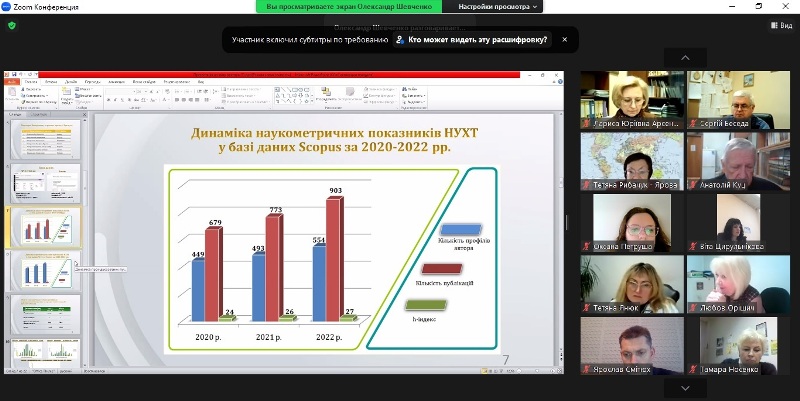Click the Normal view icon in status bar
Viewport: 800px width, 401px height.
tap(484, 371)
